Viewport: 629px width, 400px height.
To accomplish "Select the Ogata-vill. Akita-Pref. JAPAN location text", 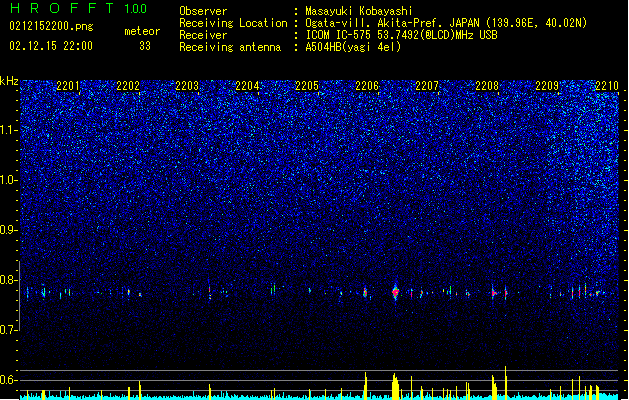I will coord(446,23).
